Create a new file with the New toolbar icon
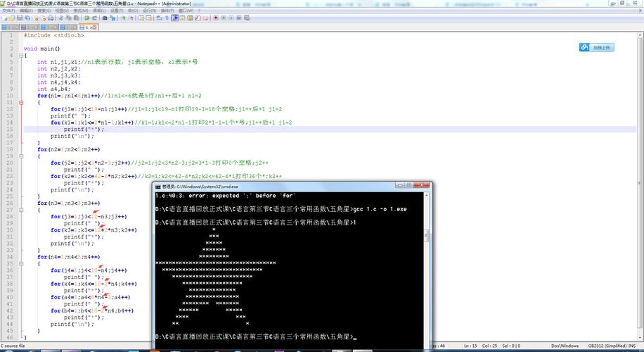This screenshot has height=352, width=644. pyautogui.click(x=5, y=18)
